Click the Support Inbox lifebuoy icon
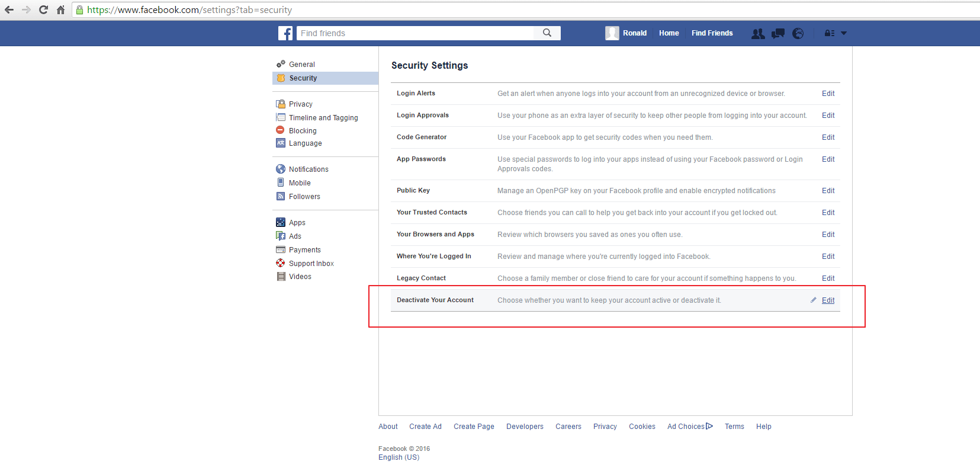Image resolution: width=980 pixels, height=474 pixels. pyautogui.click(x=281, y=263)
